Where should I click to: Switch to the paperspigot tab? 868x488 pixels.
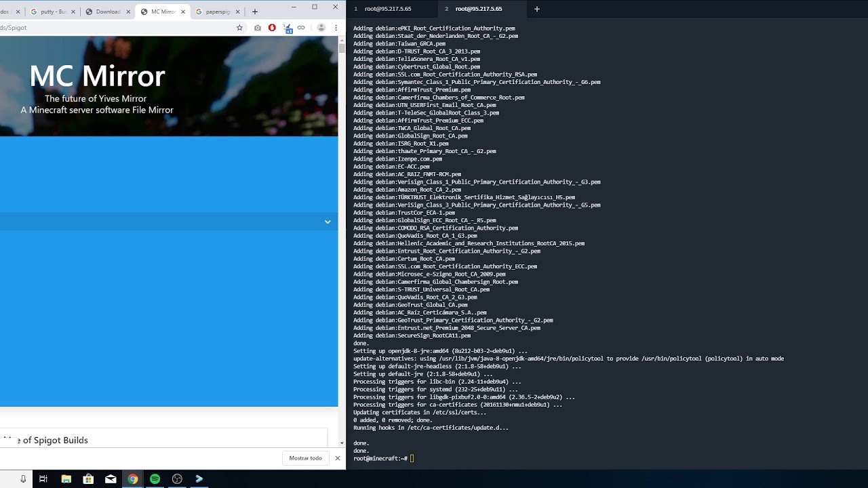(217, 12)
